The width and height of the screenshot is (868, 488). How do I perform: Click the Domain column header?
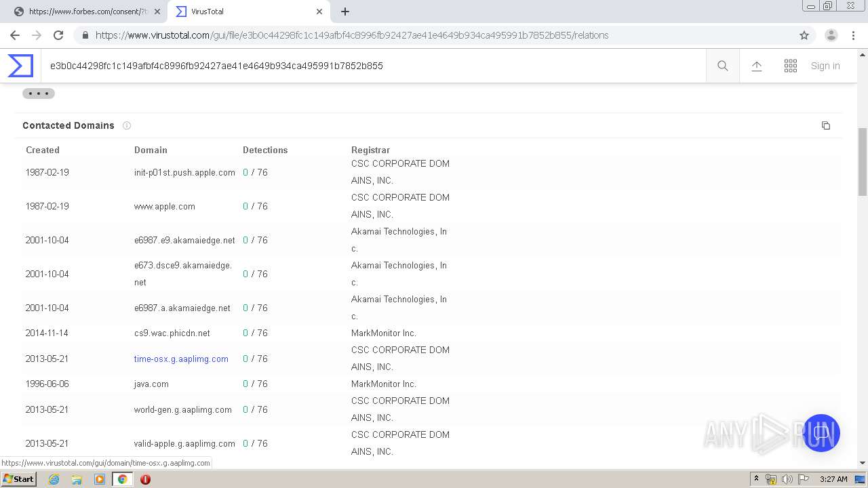tap(151, 150)
